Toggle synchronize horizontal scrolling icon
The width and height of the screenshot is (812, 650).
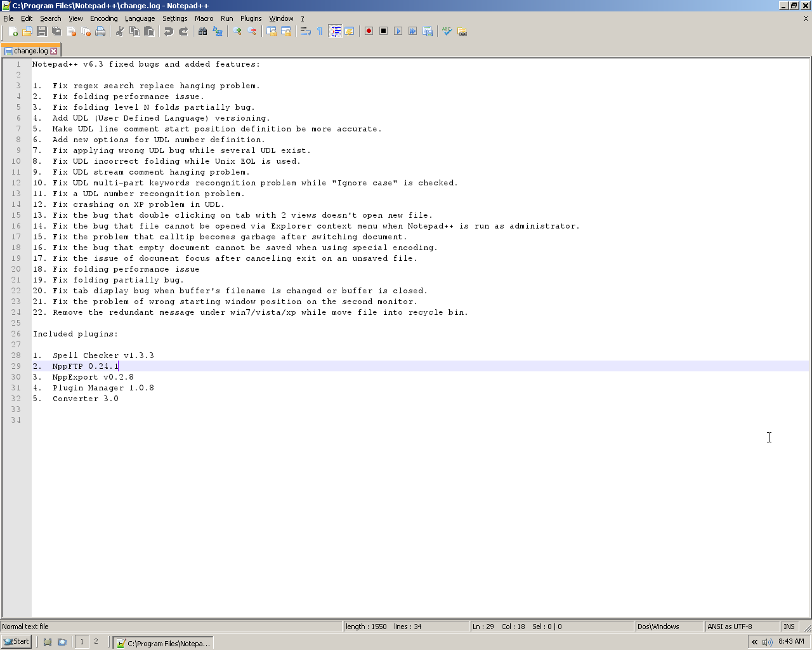pos(286,31)
